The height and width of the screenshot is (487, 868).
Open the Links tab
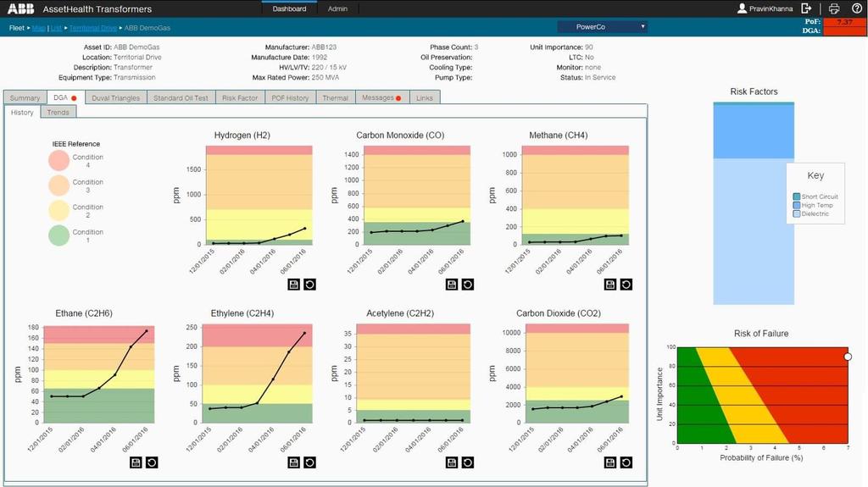pyautogui.click(x=425, y=98)
